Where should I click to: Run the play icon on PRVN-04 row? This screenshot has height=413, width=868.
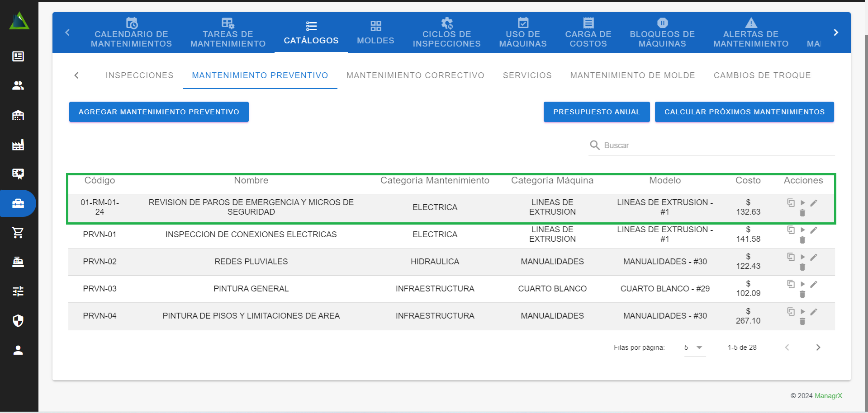[x=802, y=312]
